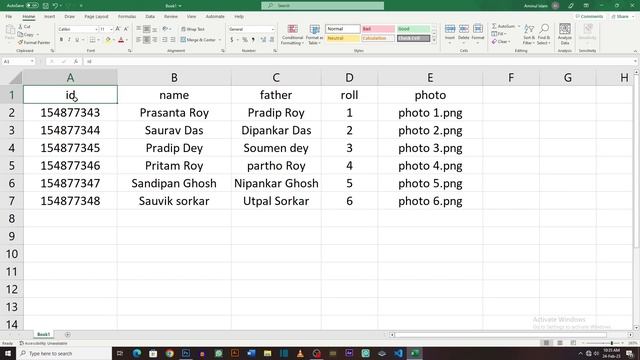This screenshot has width=640, height=360.
Task: Open the Formulas tab
Action: tap(127, 16)
